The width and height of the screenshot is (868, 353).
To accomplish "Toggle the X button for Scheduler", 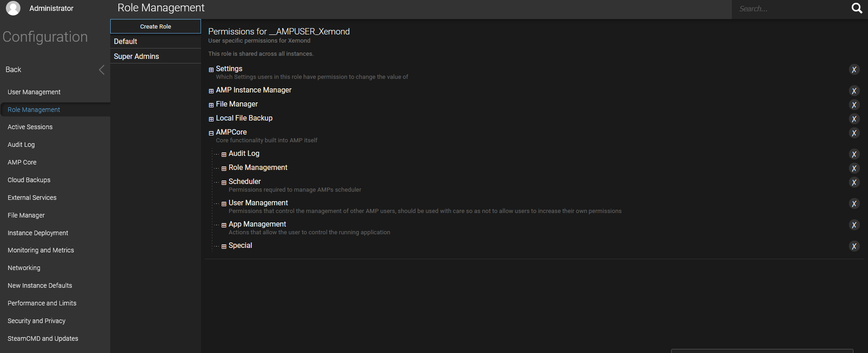I will [854, 182].
